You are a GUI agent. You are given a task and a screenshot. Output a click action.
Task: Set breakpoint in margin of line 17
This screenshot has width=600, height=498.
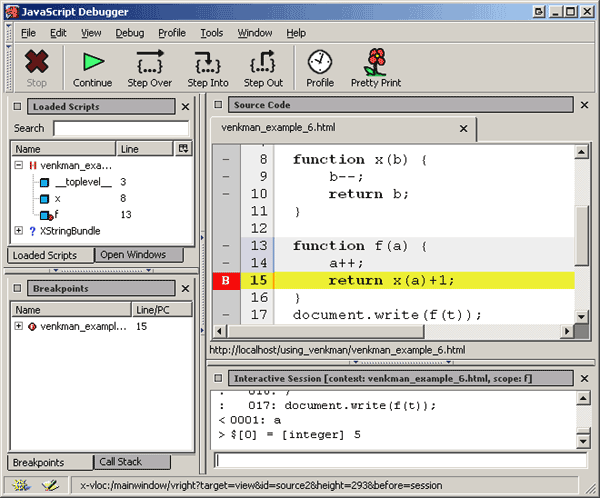tap(226, 315)
